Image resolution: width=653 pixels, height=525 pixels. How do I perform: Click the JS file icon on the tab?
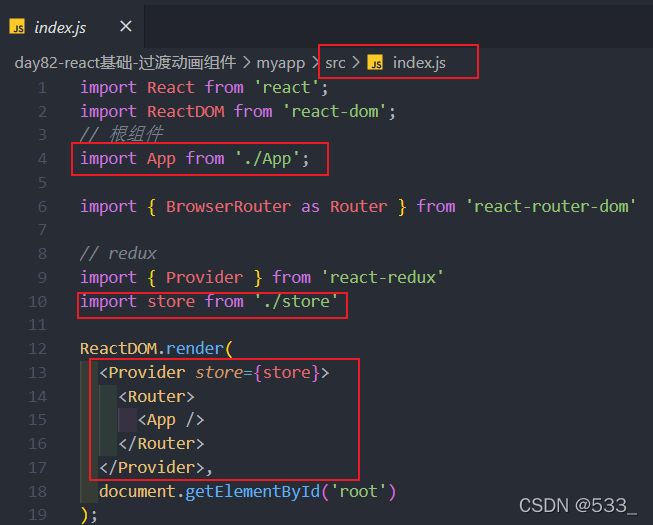point(17,27)
